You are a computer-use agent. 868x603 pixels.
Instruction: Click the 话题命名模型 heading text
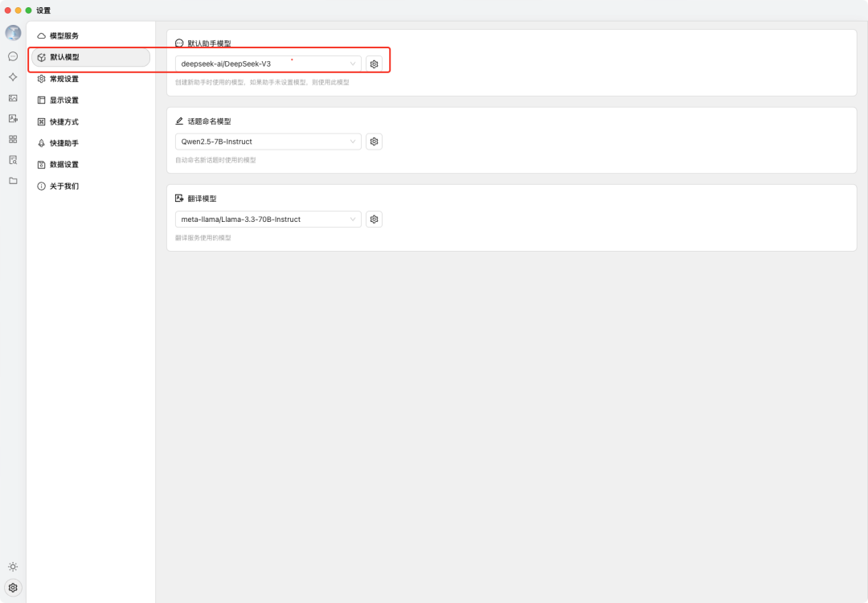[209, 121]
